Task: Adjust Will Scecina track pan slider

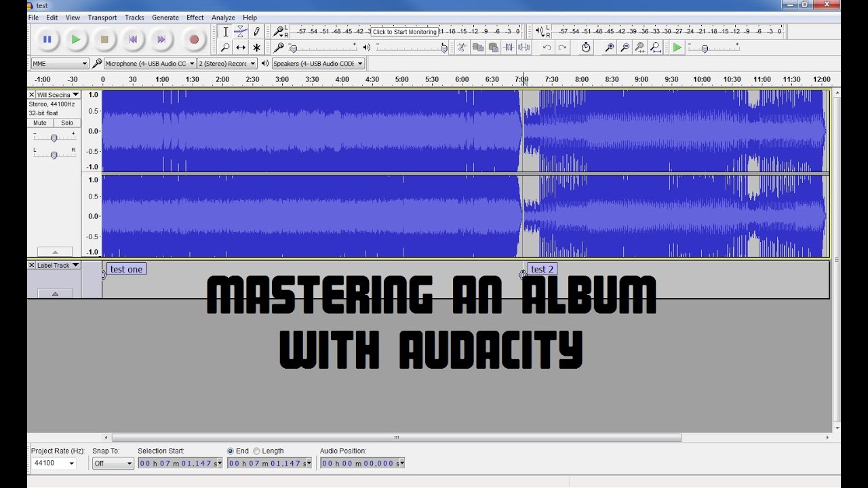Action: click(x=54, y=155)
